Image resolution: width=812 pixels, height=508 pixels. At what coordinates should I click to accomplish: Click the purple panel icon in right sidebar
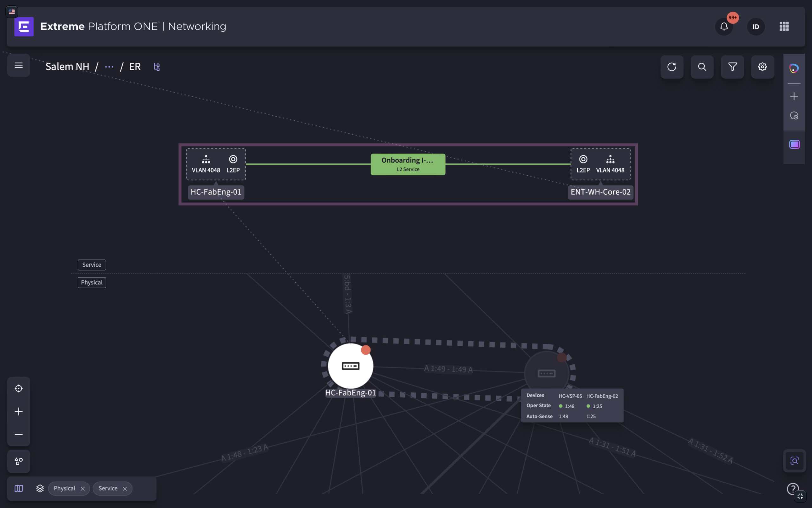[x=794, y=144]
